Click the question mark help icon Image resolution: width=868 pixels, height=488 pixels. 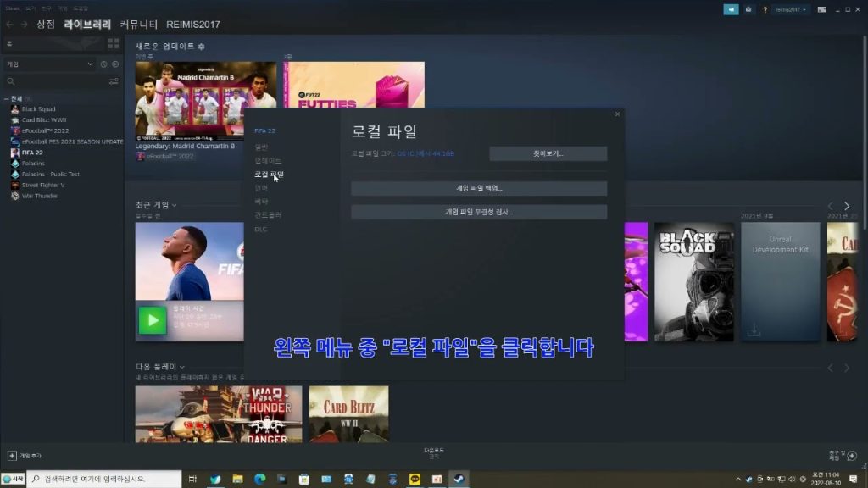[765, 9]
